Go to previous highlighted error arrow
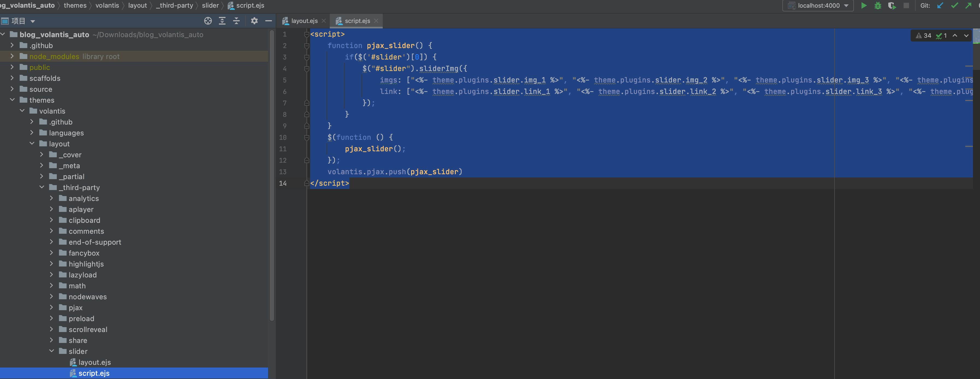 pos(955,35)
